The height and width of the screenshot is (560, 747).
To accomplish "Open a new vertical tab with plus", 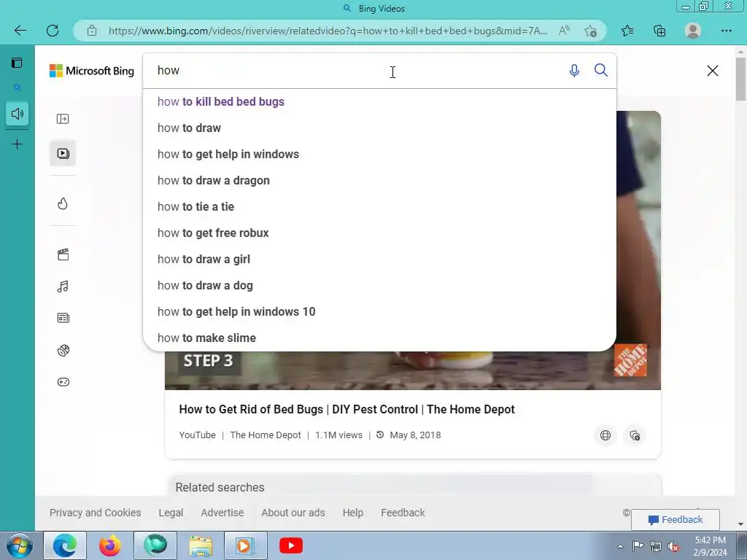I will pos(18,144).
